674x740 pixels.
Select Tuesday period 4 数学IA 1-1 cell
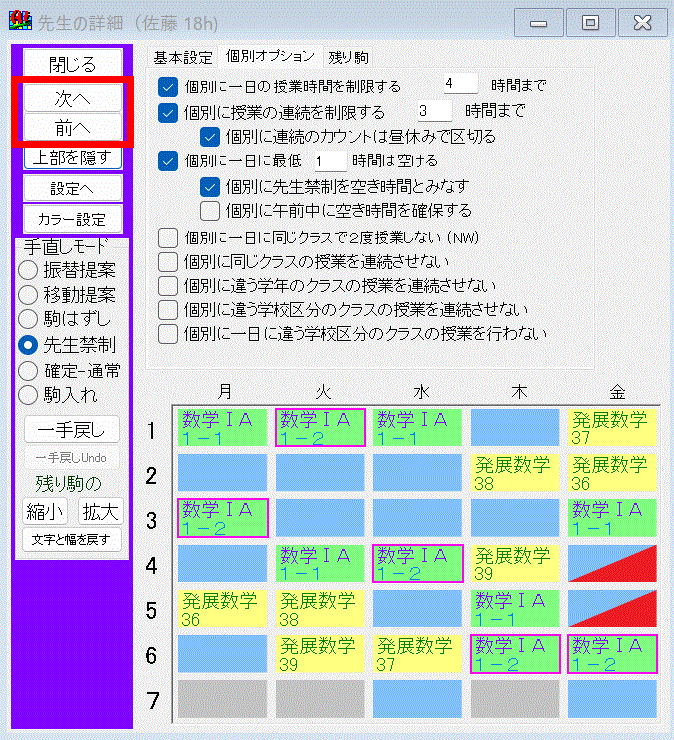click(320, 563)
